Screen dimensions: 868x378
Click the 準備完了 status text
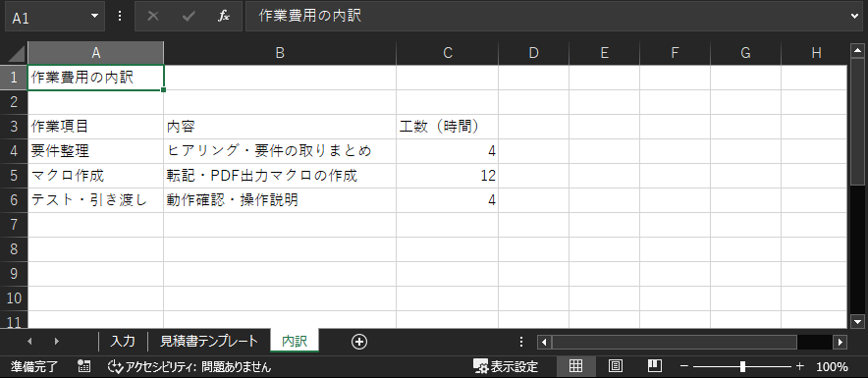click(33, 366)
